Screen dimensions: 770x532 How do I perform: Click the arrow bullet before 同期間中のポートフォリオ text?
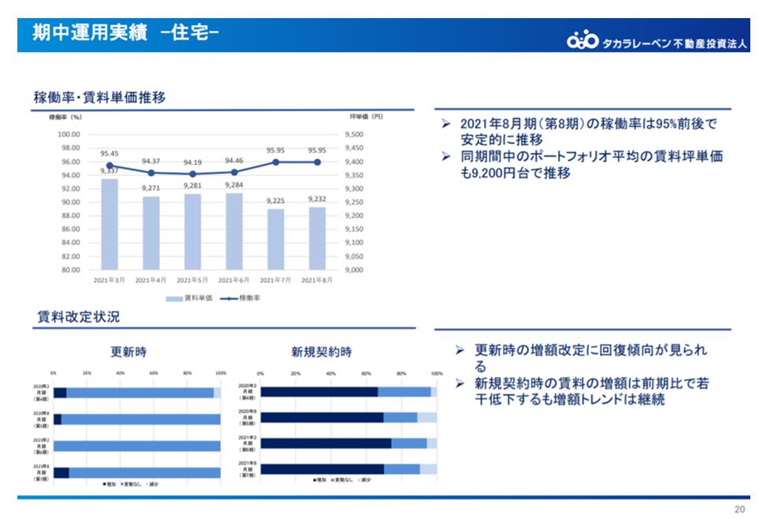(446, 157)
